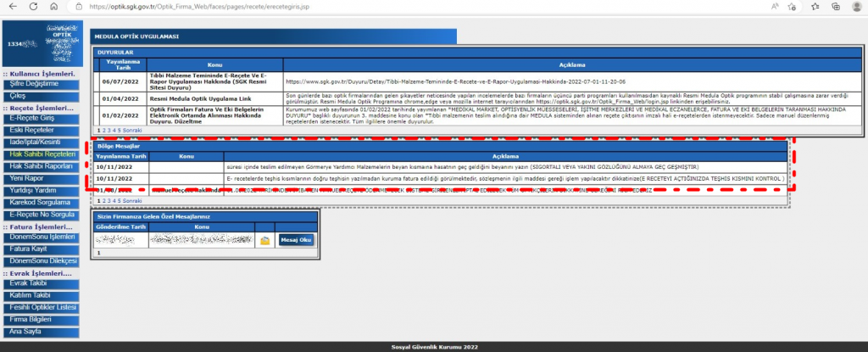Image resolution: width=868 pixels, height=352 pixels.
Task: Go to page 3 of Bölge Mesajları
Action: pos(109,200)
